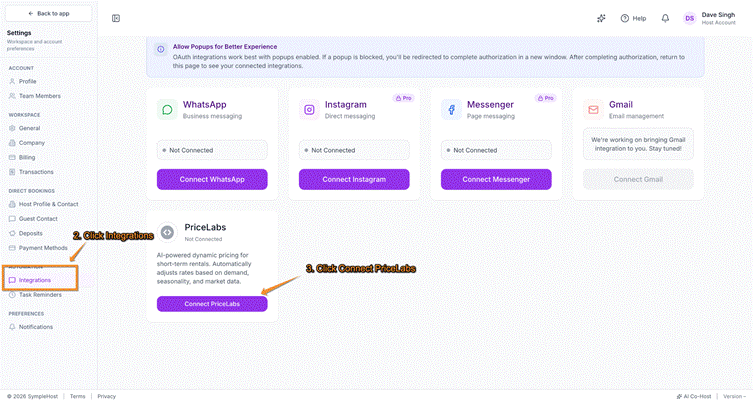Open the AI sparkle icon in header

[x=601, y=18]
